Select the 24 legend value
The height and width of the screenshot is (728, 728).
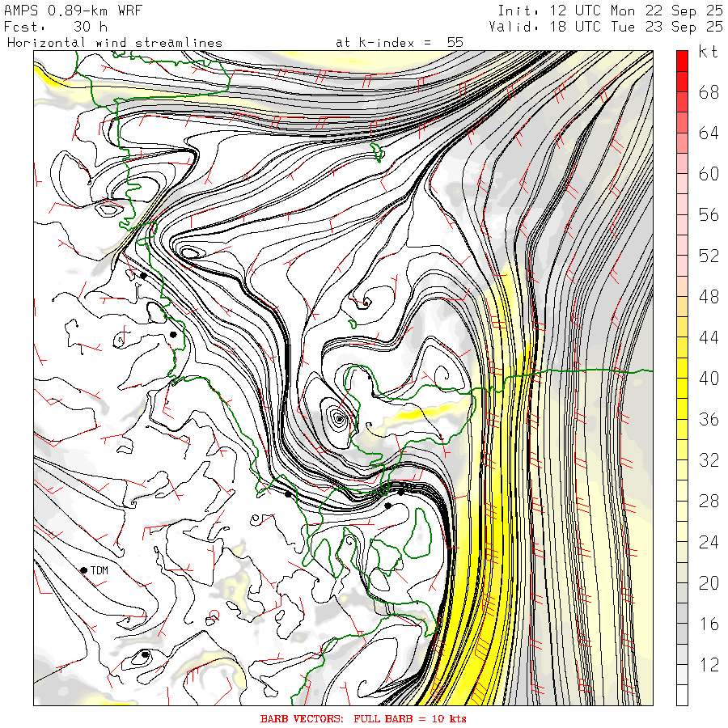point(709,542)
